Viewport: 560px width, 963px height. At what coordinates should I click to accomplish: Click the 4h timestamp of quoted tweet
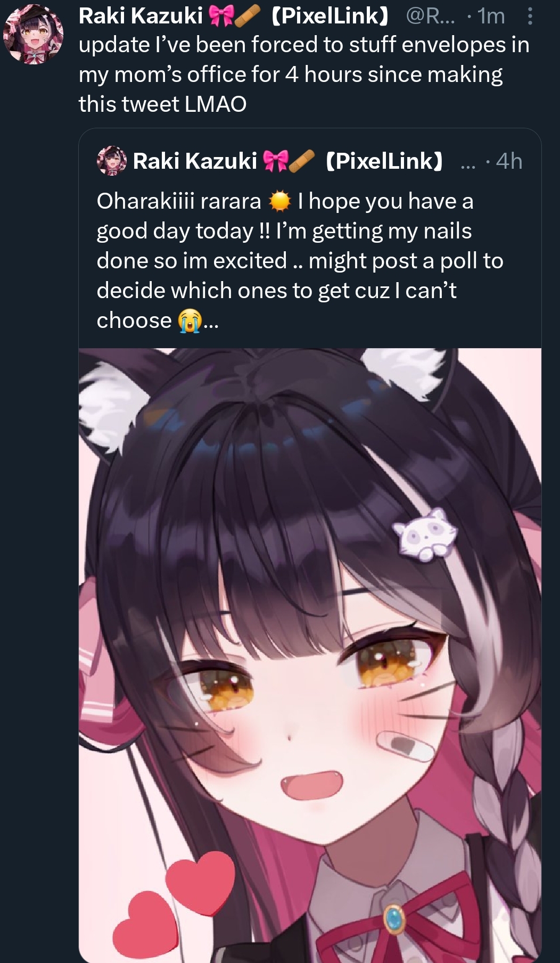tap(509, 161)
